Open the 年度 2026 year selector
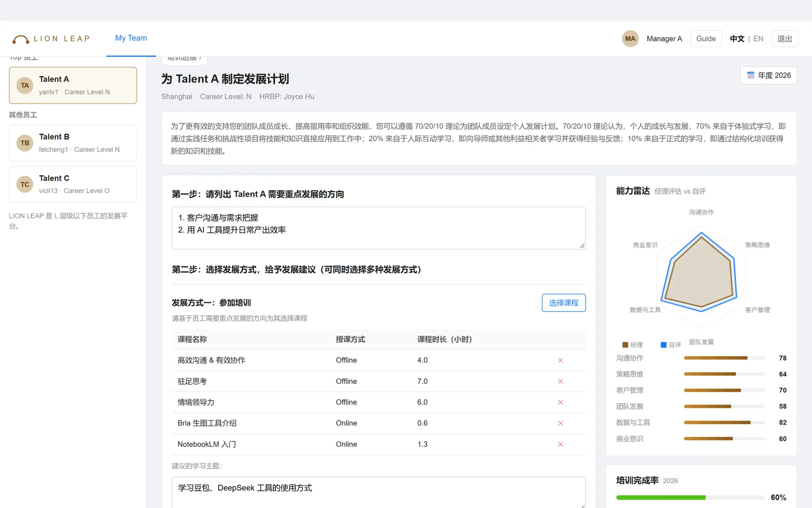 768,76
